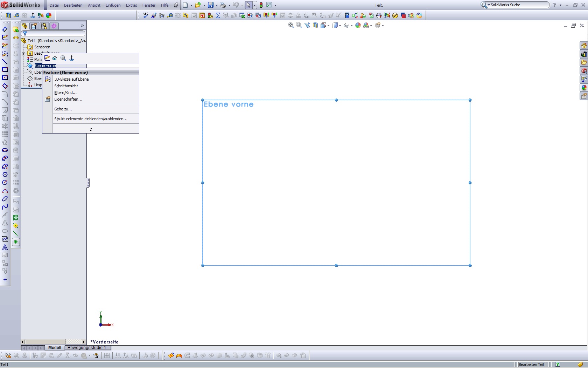588x368 pixels.
Task: Open the Datei menu
Action: [x=54, y=5]
